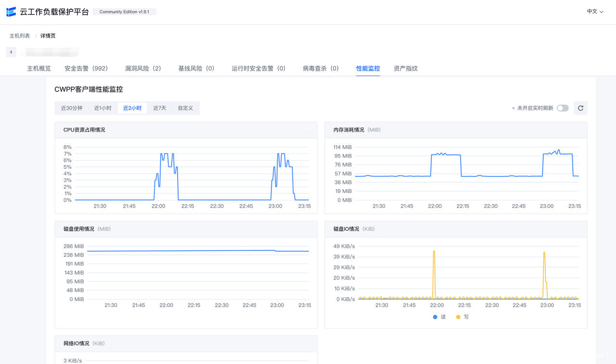Switch to the 资产指纹 tab
Viewport: 616px width, 364px height.
coord(406,68)
